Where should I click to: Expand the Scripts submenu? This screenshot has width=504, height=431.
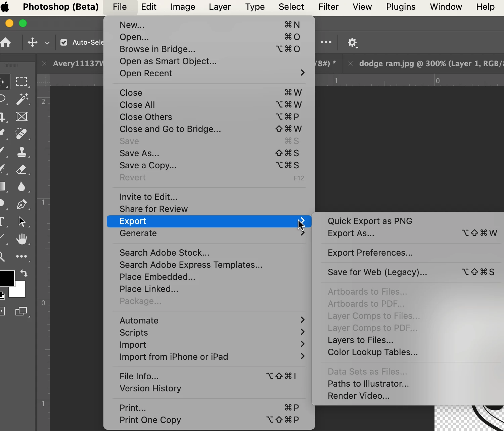[209, 333]
